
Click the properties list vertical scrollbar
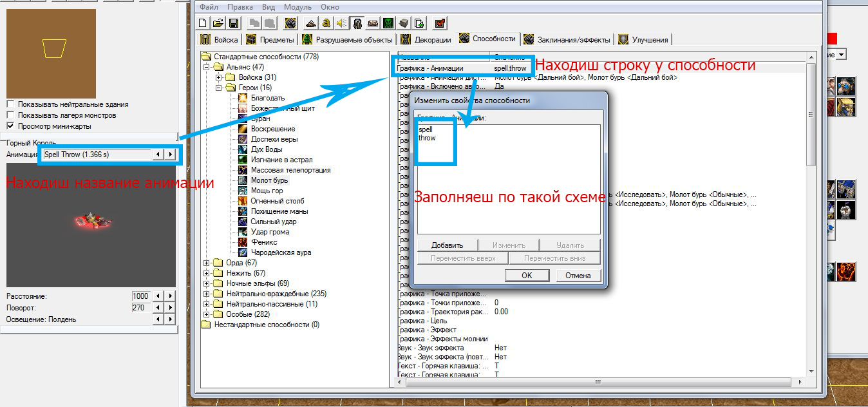(811, 213)
